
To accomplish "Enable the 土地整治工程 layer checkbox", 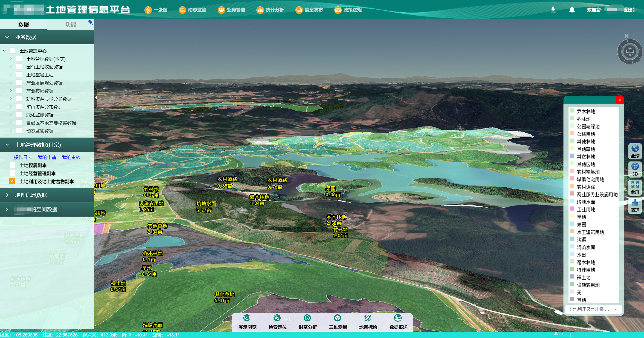I will tap(19, 75).
